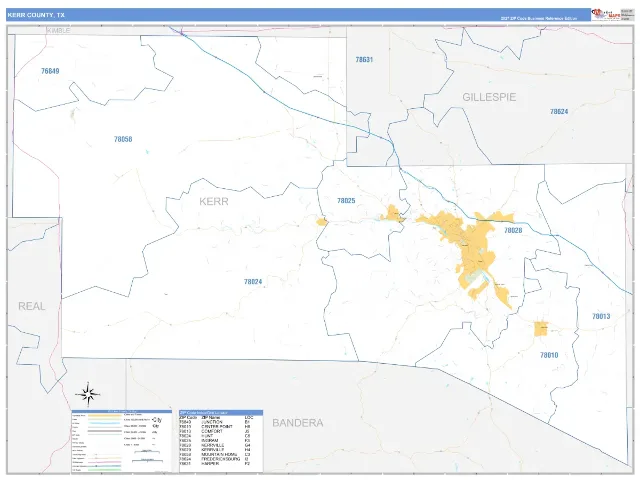Click the REAL county label
The image size is (640, 480).
pyautogui.click(x=31, y=306)
